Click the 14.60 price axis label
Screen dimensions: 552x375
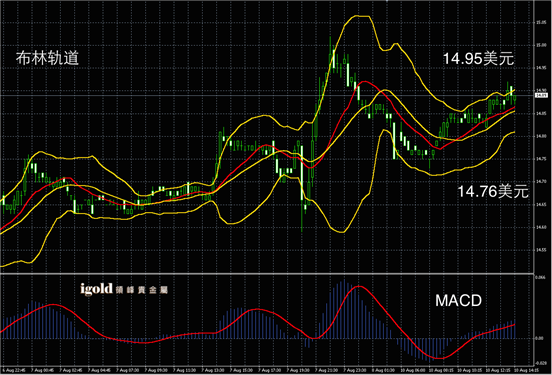coord(541,227)
